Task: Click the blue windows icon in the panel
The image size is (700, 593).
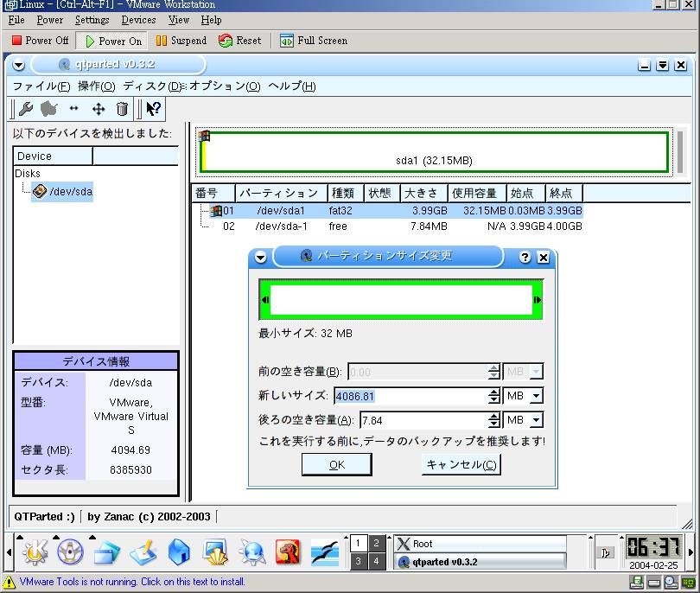Action: pyautogui.click(x=106, y=552)
